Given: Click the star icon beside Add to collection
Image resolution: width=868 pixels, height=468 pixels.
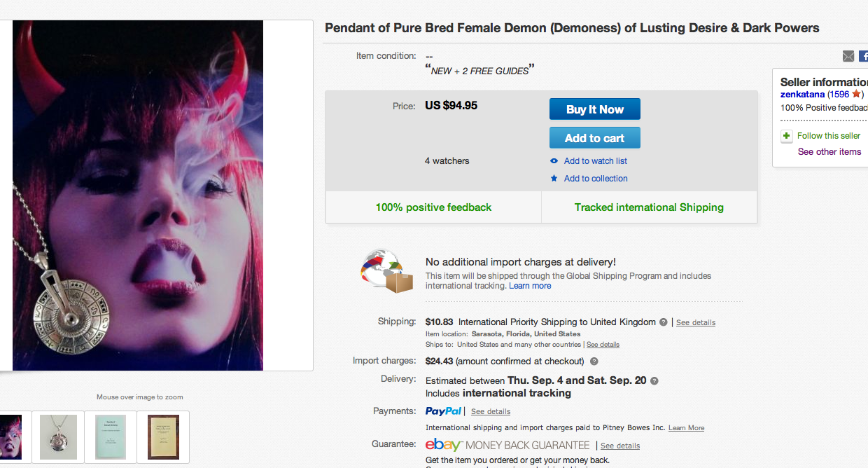Looking at the screenshot, I should tap(554, 179).
